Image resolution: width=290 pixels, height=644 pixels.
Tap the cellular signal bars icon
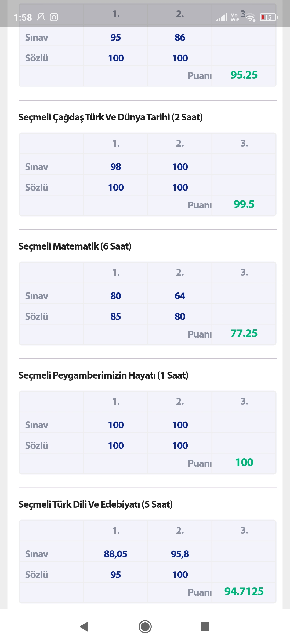(x=222, y=18)
